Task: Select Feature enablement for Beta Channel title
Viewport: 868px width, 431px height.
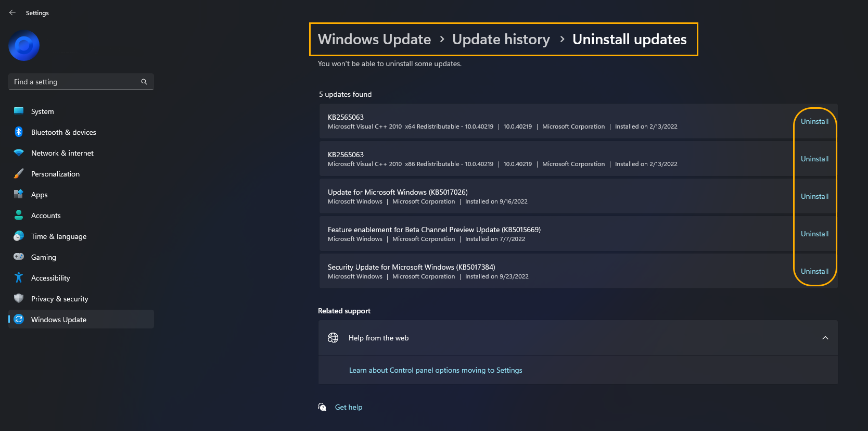Action: click(x=434, y=230)
